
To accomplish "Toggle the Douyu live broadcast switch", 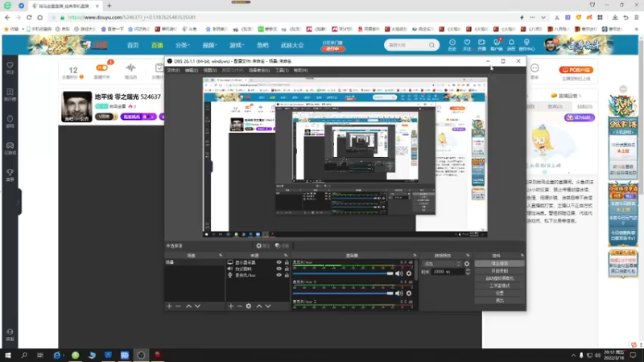I will coord(102,68).
